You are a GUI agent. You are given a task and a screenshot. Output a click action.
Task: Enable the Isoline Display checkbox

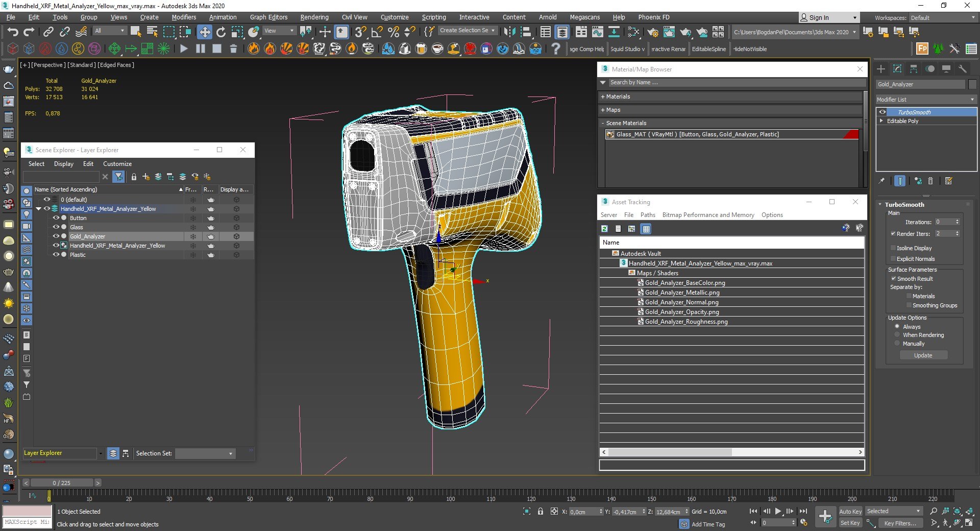click(893, 248)
